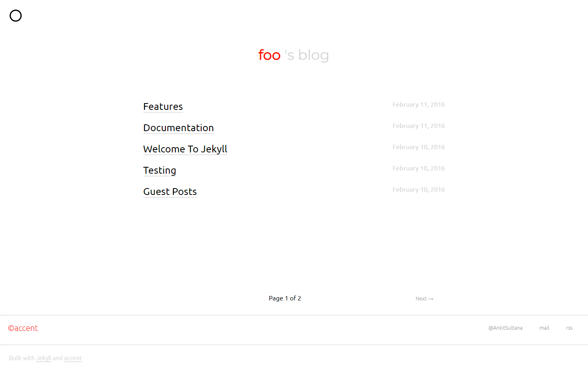
Task: Click the circle menu icon at top left
Action: click(16, 16)
